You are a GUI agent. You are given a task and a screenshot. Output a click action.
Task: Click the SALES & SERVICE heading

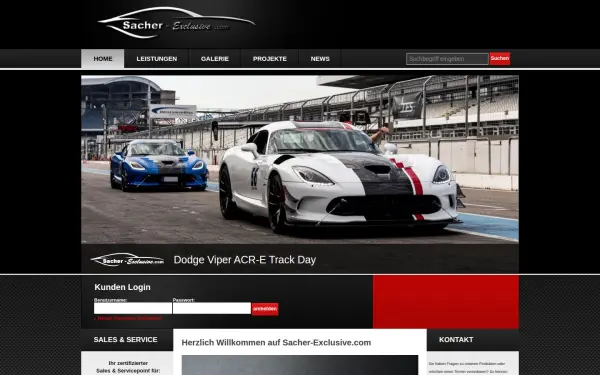pos(126,340)
